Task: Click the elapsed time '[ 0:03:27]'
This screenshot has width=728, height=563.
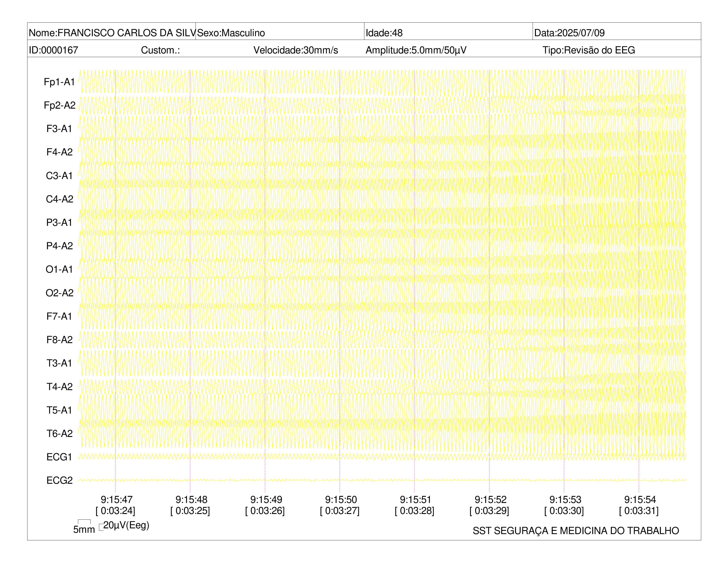Action: click(340, 511)
